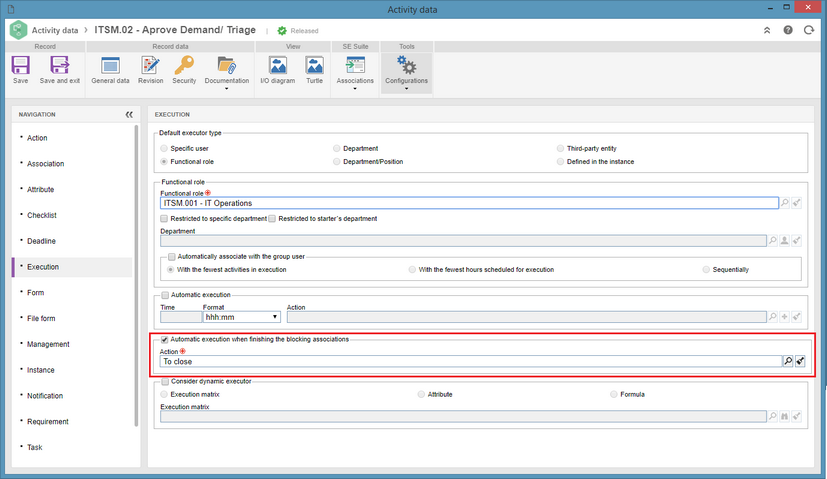827x479 pixels.
Task: Clear the Department field
Action: coord(797,241)
